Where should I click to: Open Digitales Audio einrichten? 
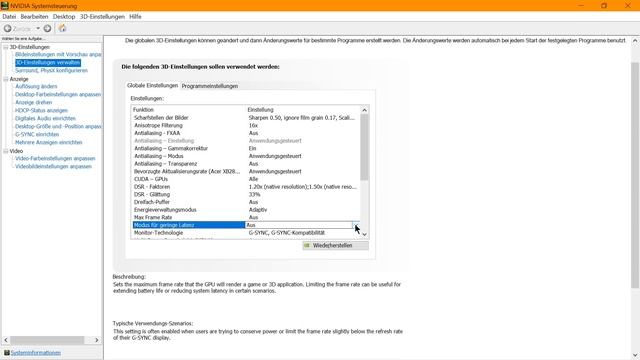(45, 118)
